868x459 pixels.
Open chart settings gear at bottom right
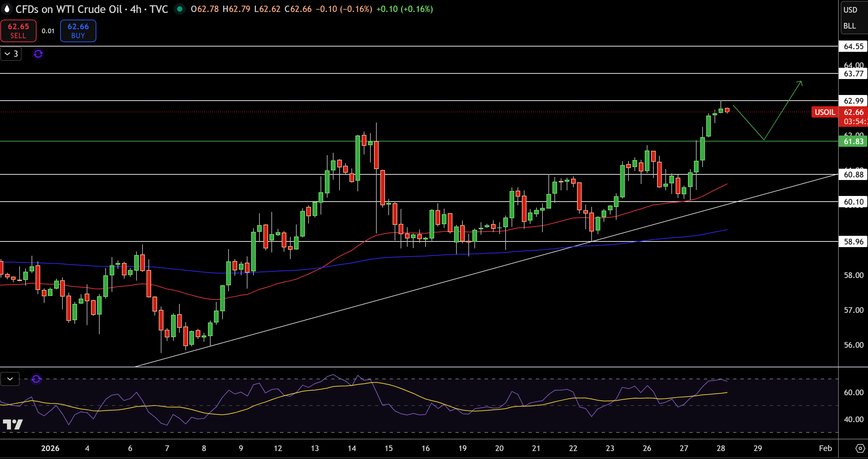[860, 448]
